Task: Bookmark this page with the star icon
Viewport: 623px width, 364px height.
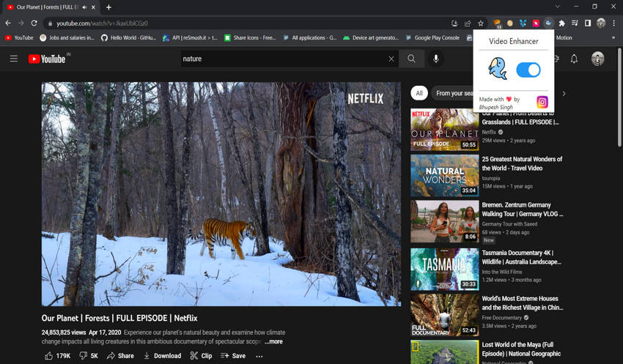Action: coord(481,24)
